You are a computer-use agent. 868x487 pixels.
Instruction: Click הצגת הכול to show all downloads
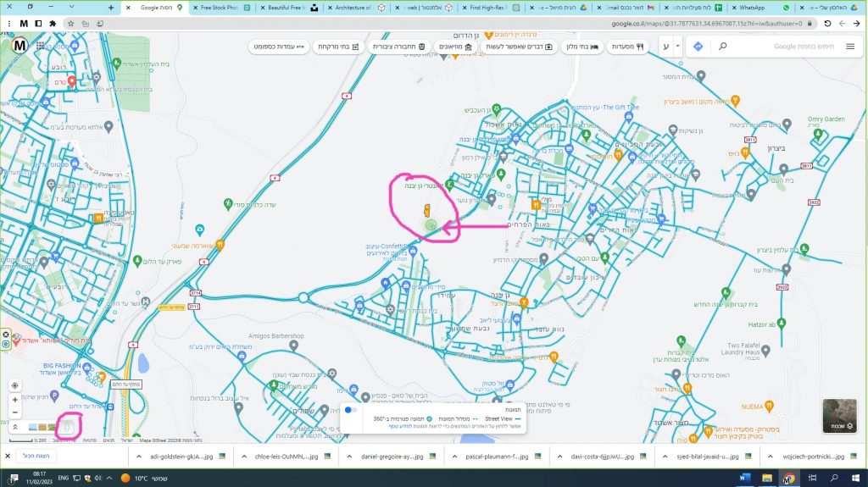[x=36, y=456]
